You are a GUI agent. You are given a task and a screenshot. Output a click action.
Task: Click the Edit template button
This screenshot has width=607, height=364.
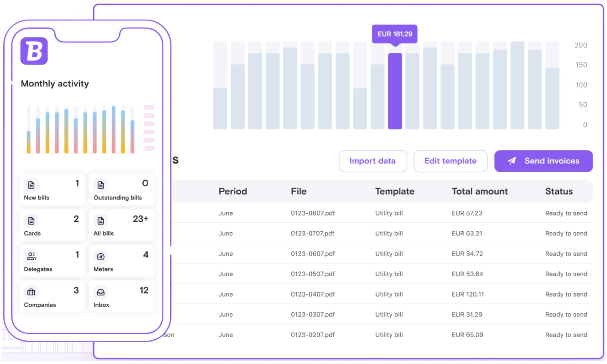tap(450, 161)
